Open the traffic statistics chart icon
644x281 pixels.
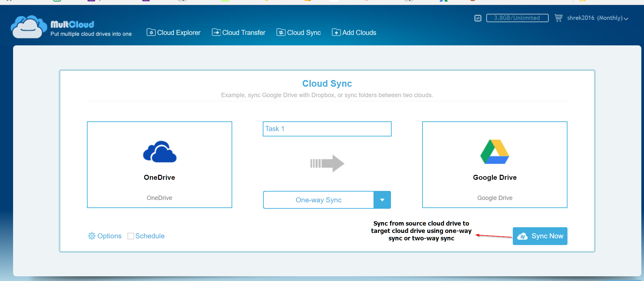click(x=478, y=18)
